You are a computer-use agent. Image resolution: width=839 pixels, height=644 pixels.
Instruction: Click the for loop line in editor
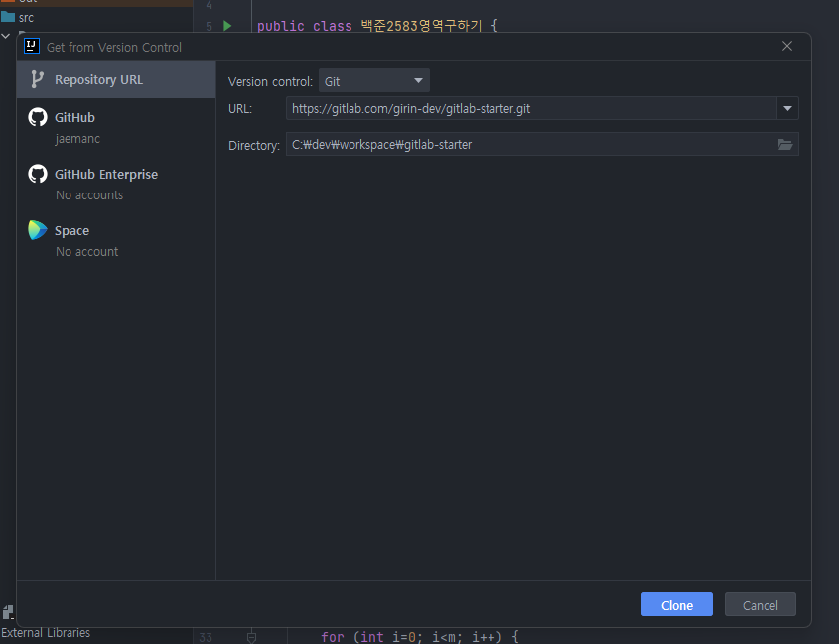(x=419, y=637)
